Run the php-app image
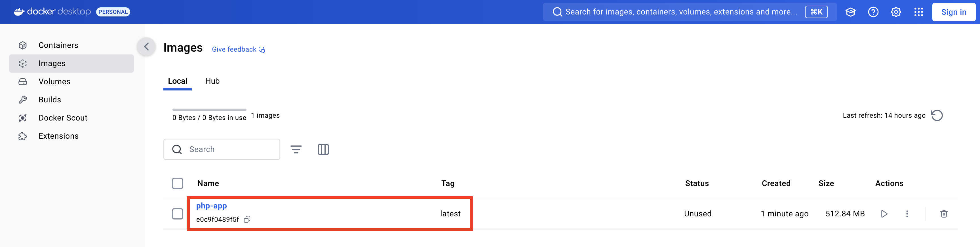Image resolution: width=980 pixels, height=247 pixels. pyautogui.click(x=884, y=214)
